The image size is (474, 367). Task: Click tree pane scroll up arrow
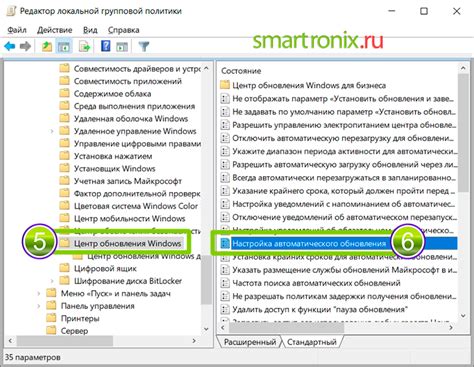pos(206,68)
